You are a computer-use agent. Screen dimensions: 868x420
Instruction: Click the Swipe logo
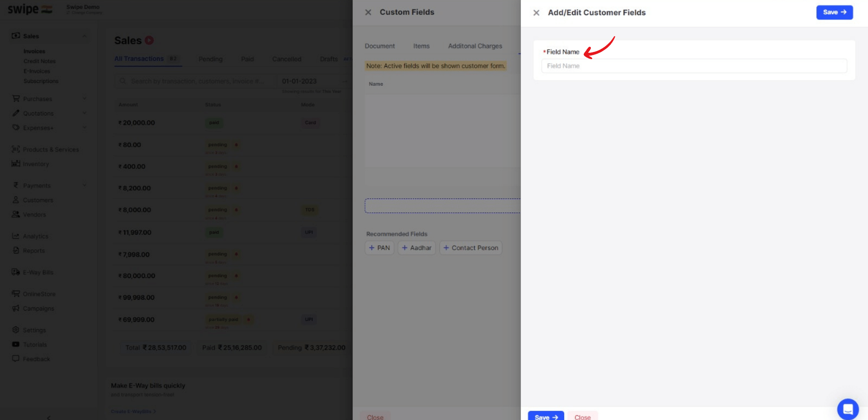(30, 9)
